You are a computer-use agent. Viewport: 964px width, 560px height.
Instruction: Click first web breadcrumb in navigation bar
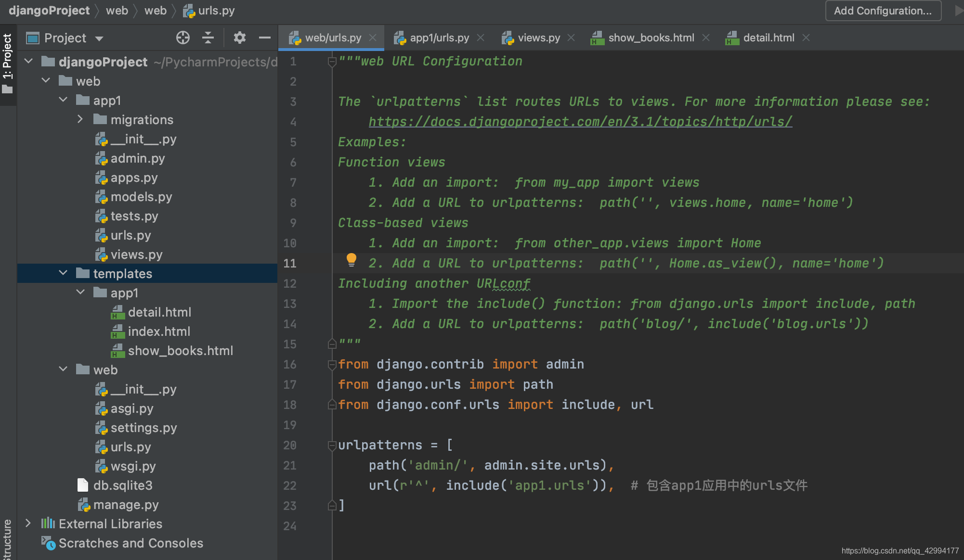pyautogui.click(x=117, y=11)
